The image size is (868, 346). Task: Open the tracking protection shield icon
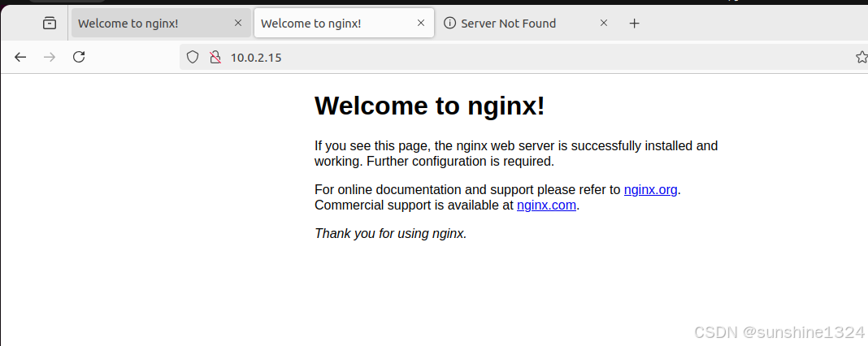click(x=192, y=57)
